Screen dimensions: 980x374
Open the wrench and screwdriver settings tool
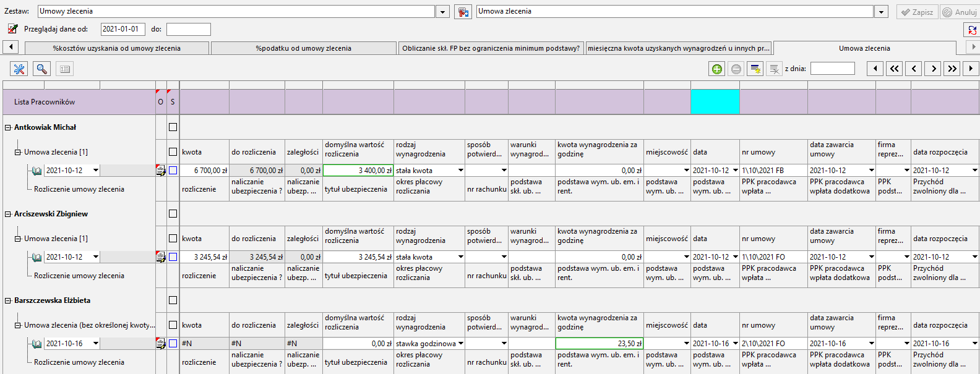[x=19, y=69]
